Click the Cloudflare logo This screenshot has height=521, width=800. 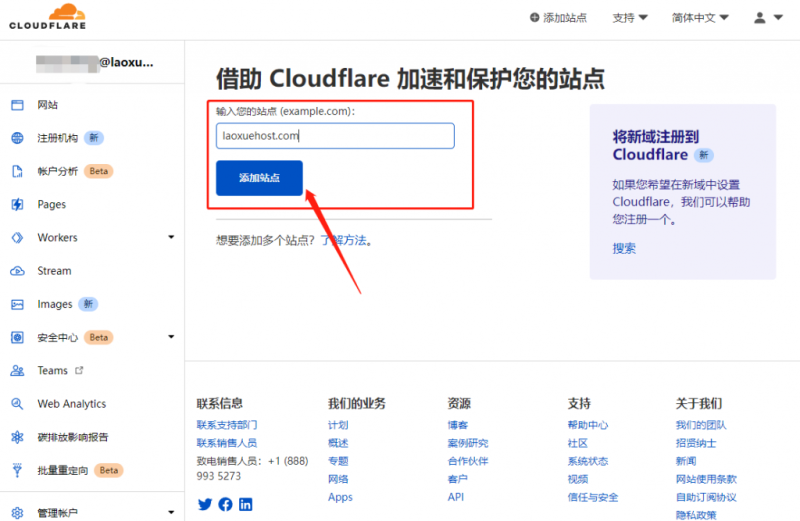click(47, 17)
